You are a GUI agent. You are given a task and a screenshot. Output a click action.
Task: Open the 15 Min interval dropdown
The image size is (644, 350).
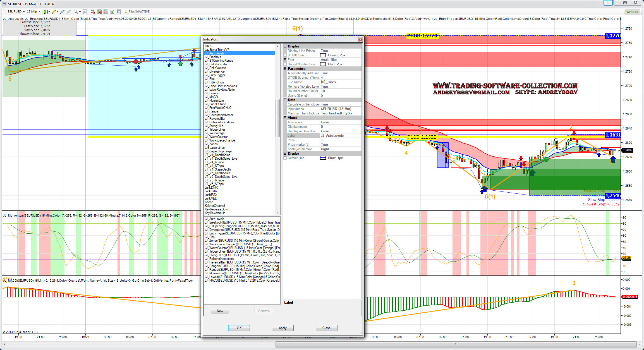39,12
